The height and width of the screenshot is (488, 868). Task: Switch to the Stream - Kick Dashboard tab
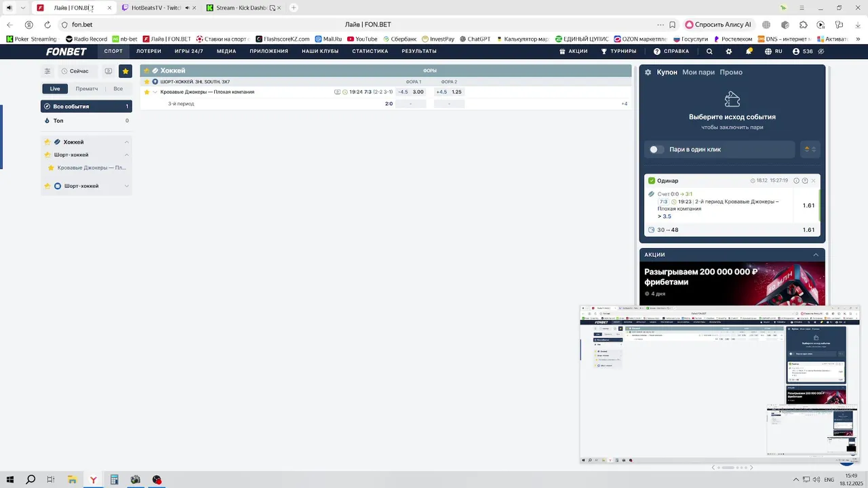point(243,8)
